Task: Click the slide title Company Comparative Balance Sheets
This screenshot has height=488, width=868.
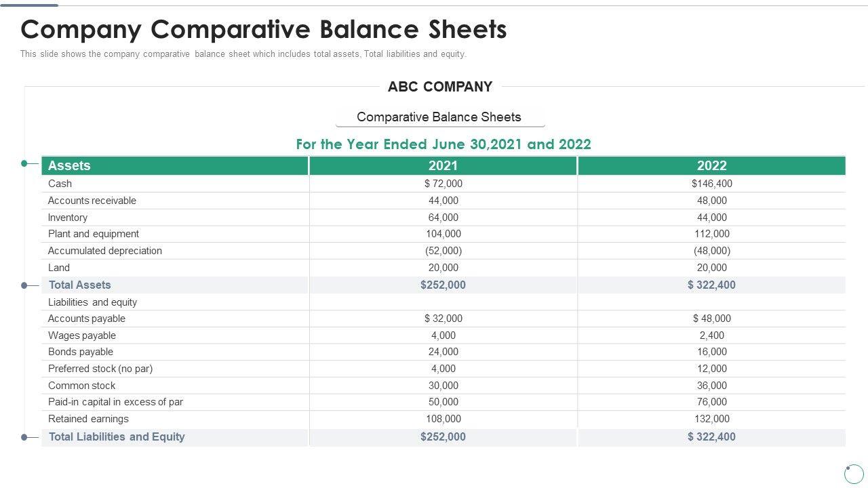Action: point(264,30)
